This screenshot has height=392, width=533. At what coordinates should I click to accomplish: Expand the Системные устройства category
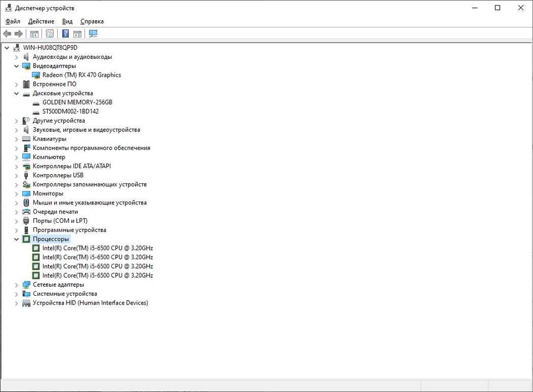pos(16,294)
